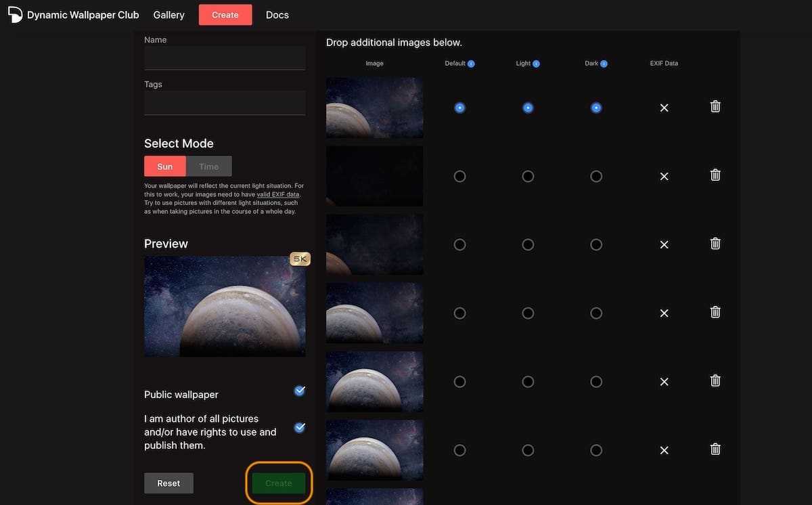Select third image as Light wallpaper

(528, 244)
